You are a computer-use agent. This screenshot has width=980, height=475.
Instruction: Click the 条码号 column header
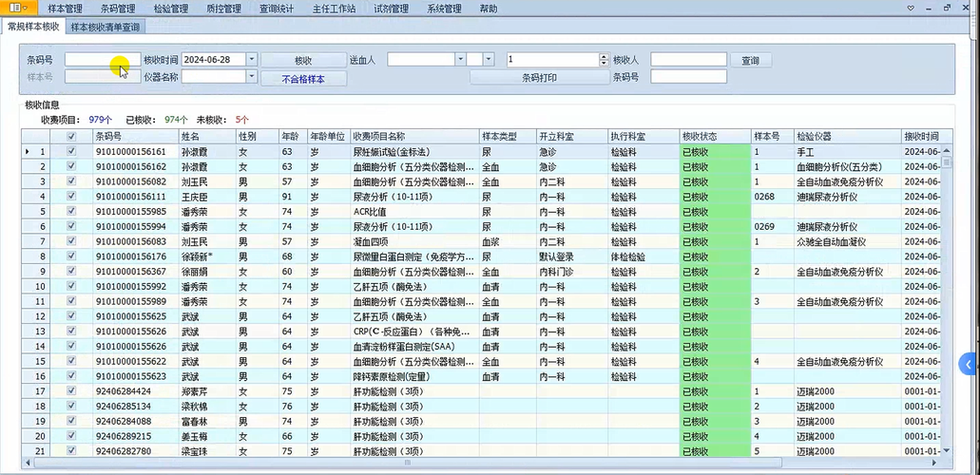click(135, 136)
